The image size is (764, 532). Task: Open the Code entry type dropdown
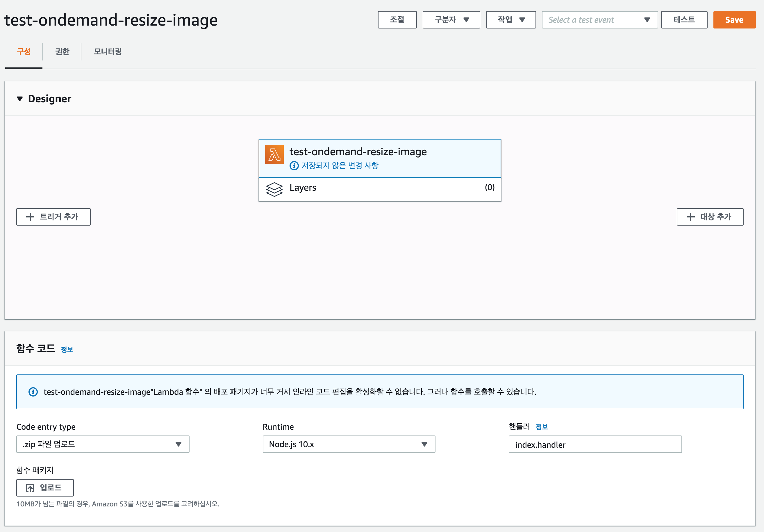click(x=103, y=444)
